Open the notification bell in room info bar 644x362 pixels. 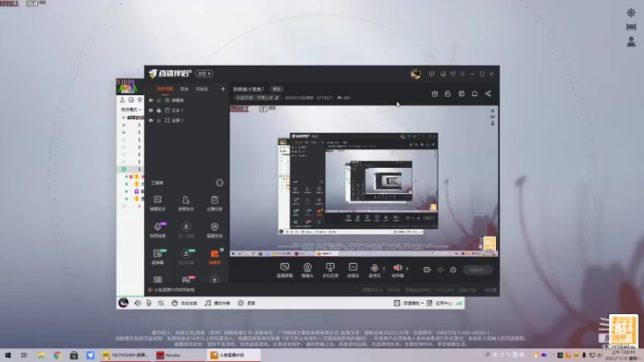tap(474, 93)
